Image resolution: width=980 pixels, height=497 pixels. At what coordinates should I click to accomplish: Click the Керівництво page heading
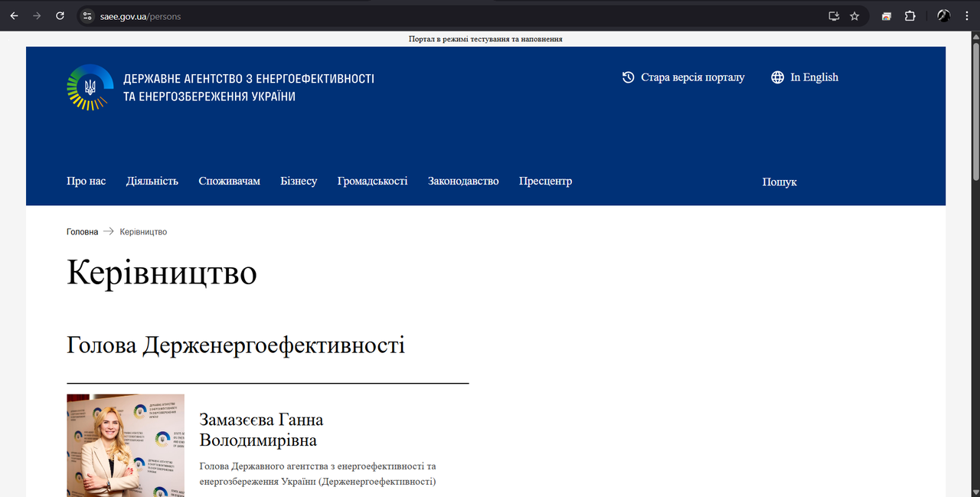[162, 273]
